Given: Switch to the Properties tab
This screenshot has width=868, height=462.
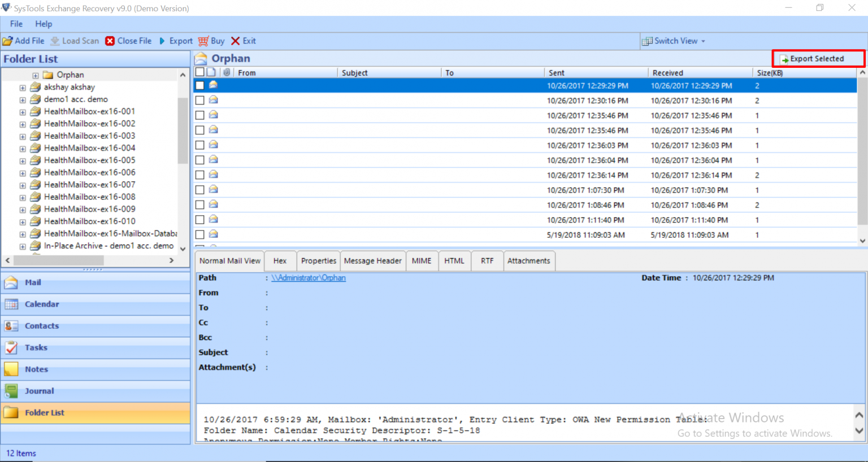Looking at the screenshot, I should click(x=319, y=261).
